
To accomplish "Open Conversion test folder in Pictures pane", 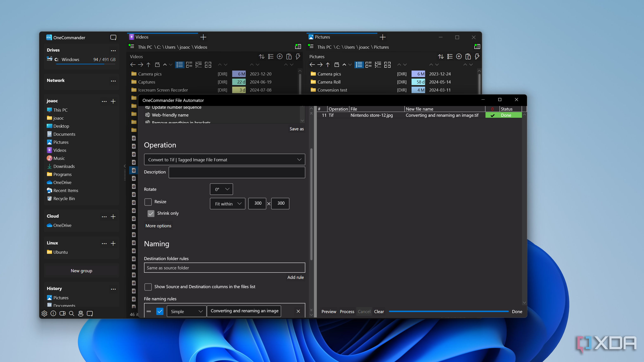I will coord(332,90).
